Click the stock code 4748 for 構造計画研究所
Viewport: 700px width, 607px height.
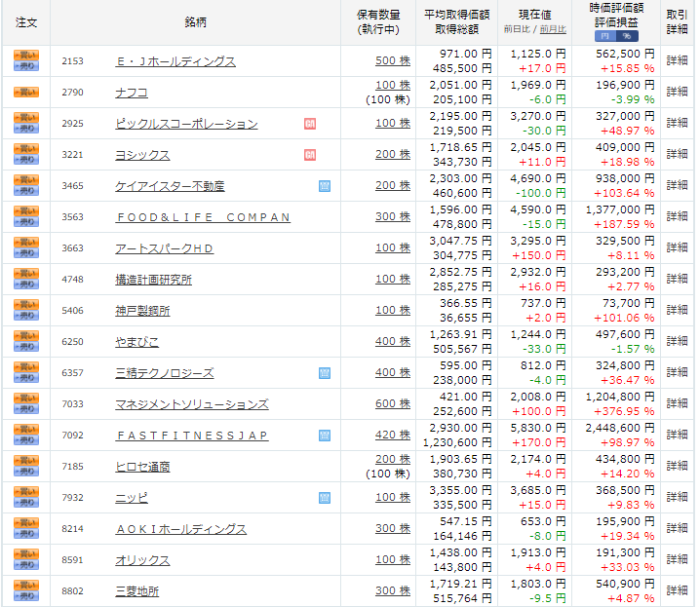point(72,280)
